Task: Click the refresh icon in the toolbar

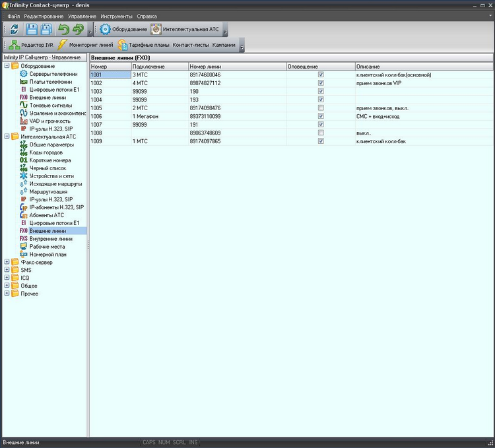Action: (15, 29)
